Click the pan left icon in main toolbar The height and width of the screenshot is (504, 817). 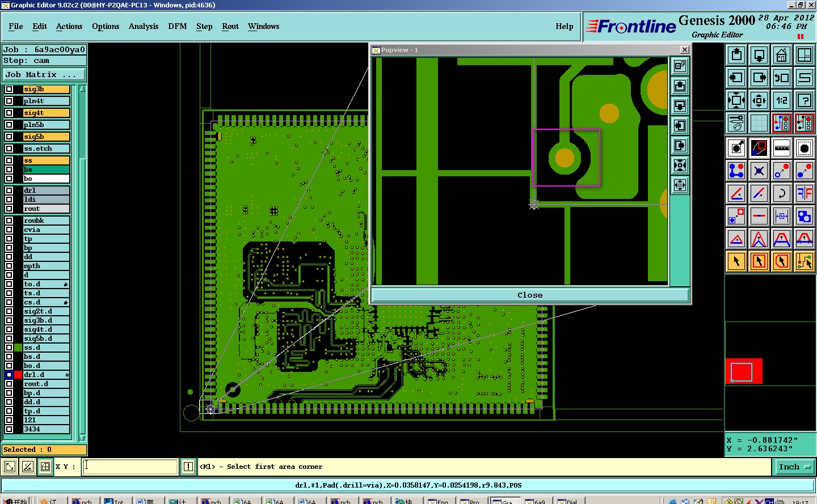736,78
